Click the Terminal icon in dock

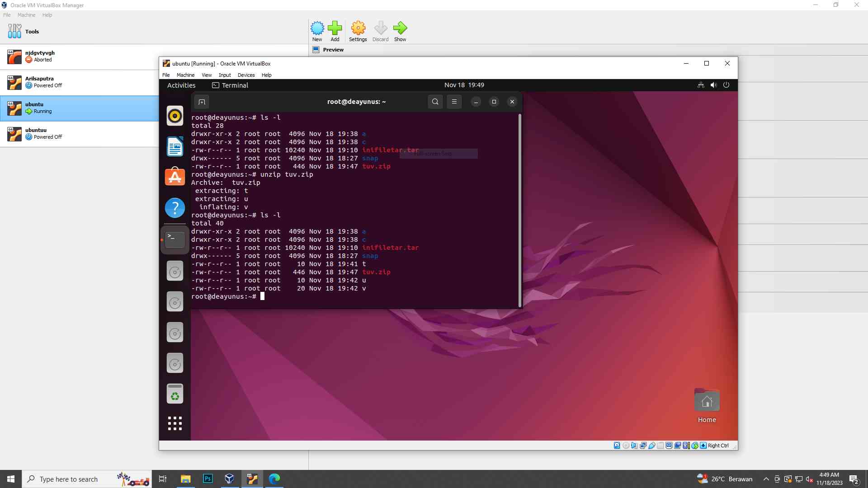(x=175, y=239)
